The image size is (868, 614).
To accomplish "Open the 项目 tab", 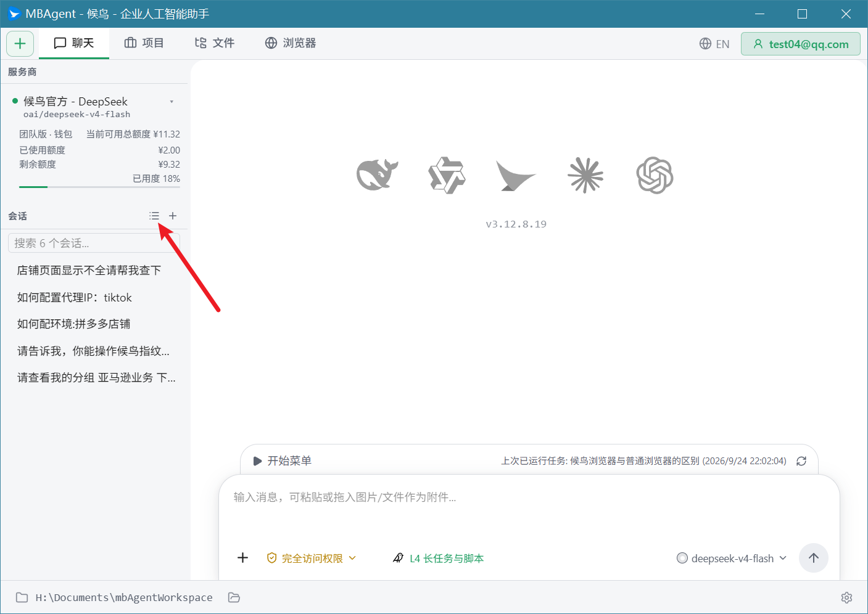I will [x=144, y=43].
